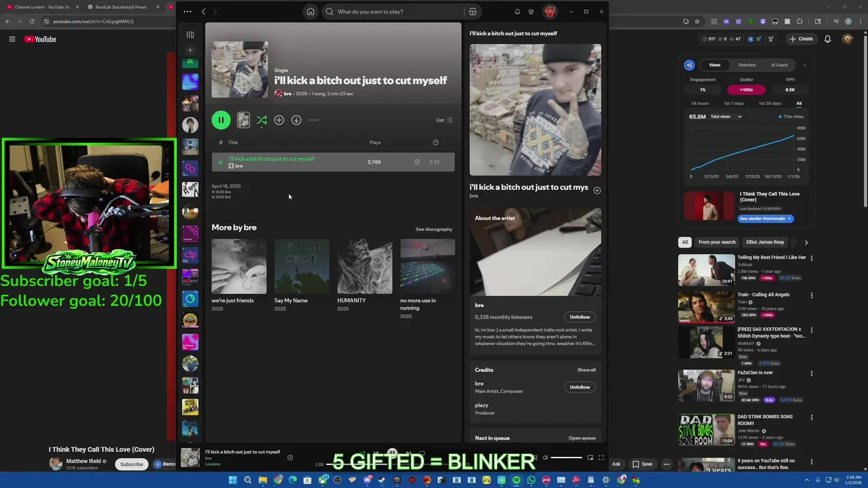The width and height of the screenshot is (868, 488).
Task: Switch to AI Coach tab in vidIQ panel
Action: coord(779,65)
